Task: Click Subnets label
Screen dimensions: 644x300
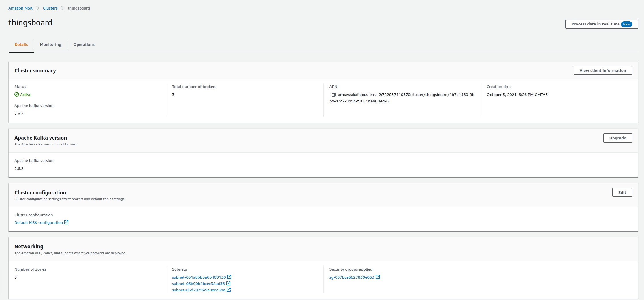Action: coord(179,269)
